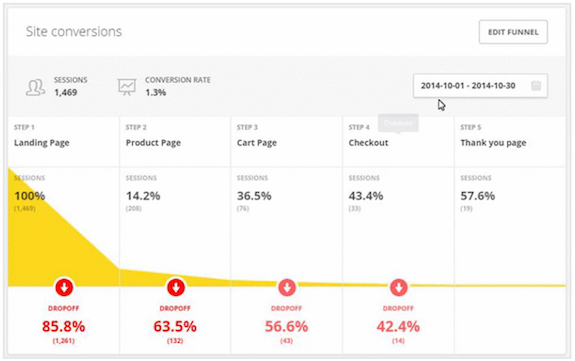Click the 56.6% dropoff percentage
Screen dimensions: 575x361
point(286,326)
